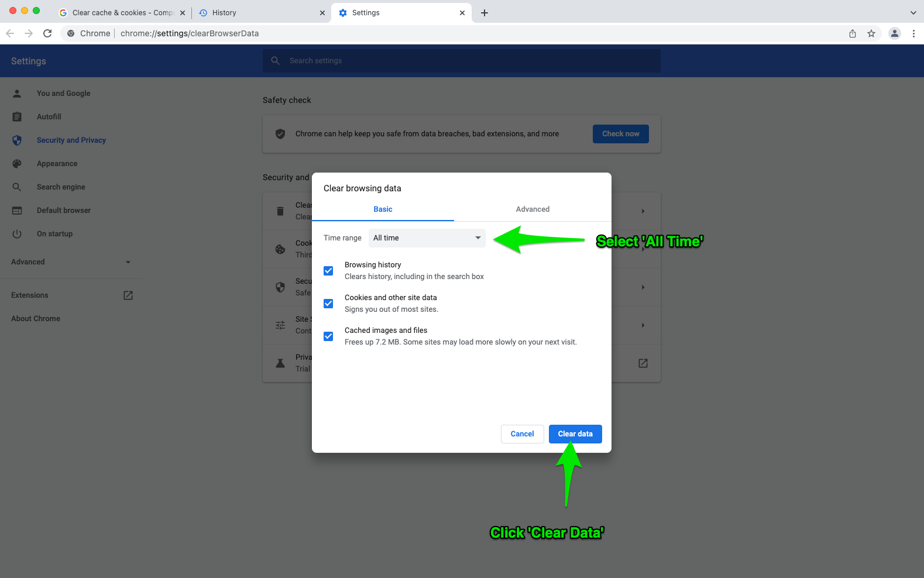Screen dimensions: 924x578
Task: Click the back navigation arrow
Action: (10, 33)
